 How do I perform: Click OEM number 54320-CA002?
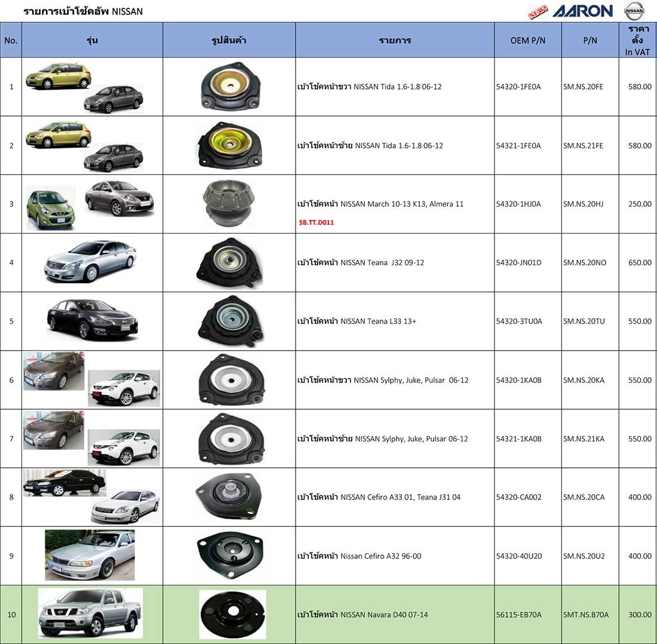[x=518, y=497]
